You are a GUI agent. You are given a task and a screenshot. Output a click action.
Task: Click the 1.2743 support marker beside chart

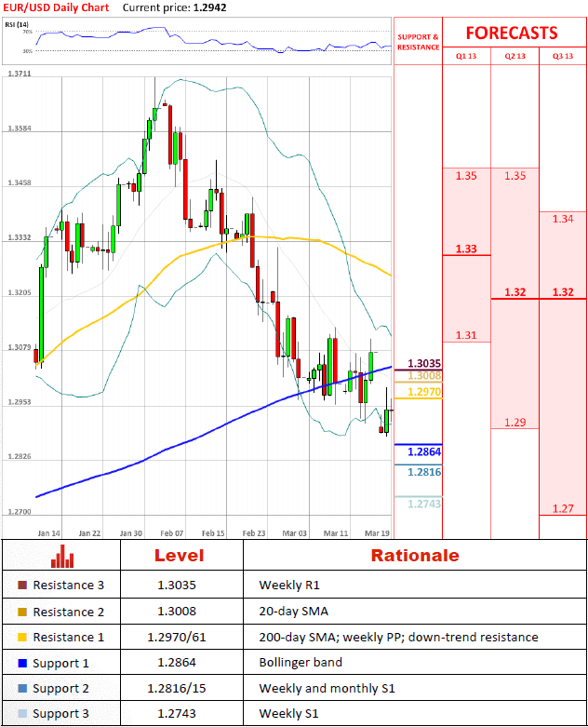click(424, 504)
